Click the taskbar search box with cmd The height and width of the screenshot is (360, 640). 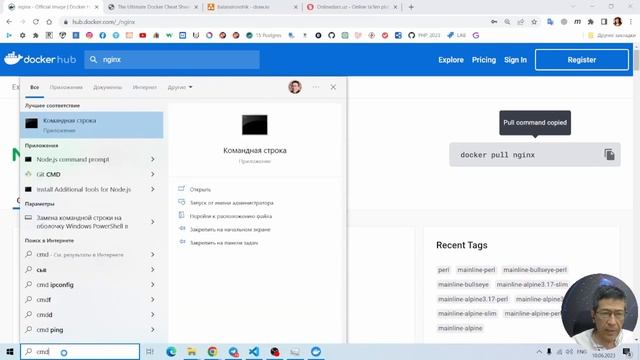(80, 351)
